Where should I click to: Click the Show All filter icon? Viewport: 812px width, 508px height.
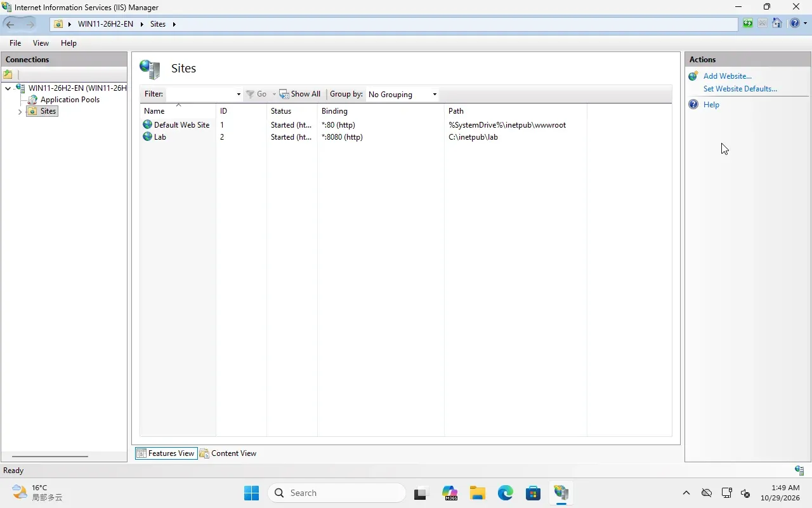click(x=284, y=94)
